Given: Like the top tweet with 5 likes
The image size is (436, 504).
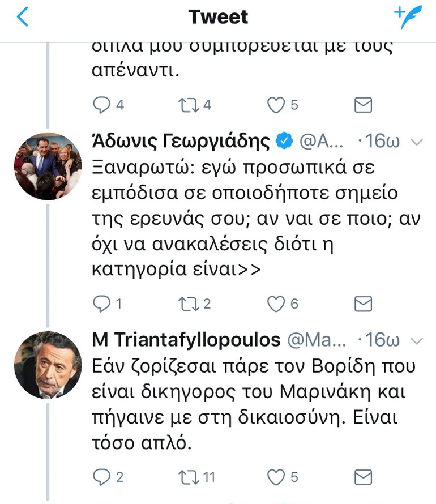Looking at the screenshot, I should pos(276,105).
